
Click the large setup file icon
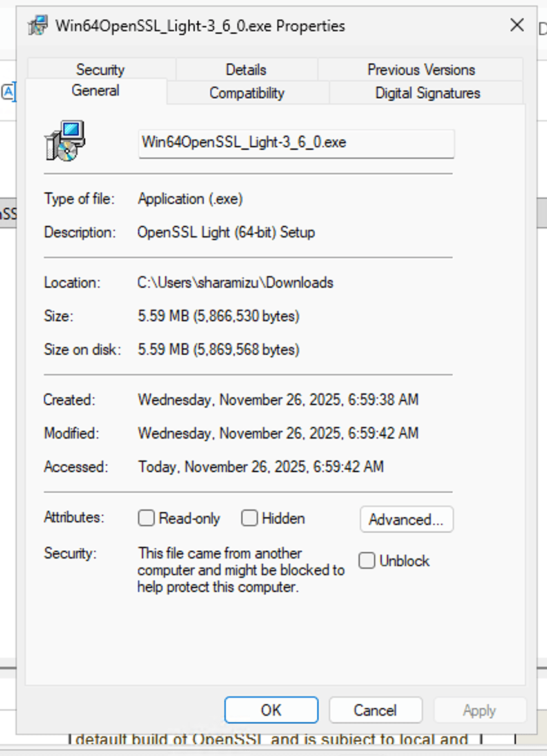pyautogui.click(x=65, y=141)
